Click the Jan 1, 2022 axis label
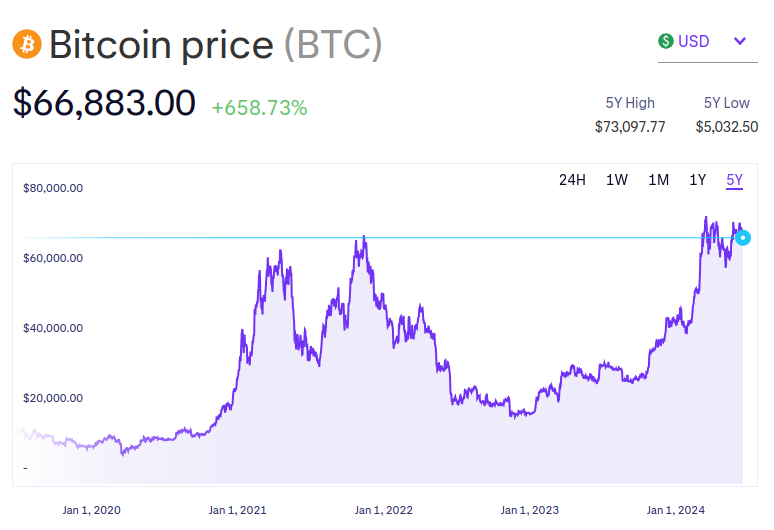Screen dimensions: 774x530 tap(384, 510)
